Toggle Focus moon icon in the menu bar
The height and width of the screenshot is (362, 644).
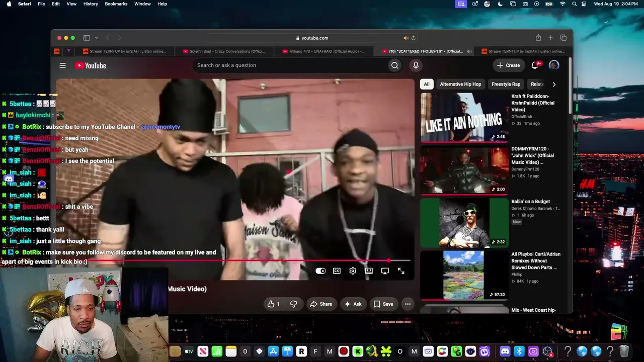(500, 4)
